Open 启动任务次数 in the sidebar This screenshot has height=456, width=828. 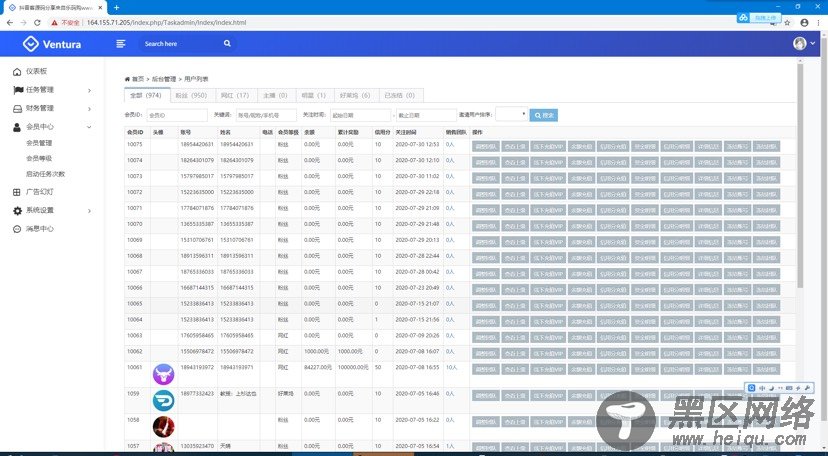pyautogui.click(x=45, y=174)
